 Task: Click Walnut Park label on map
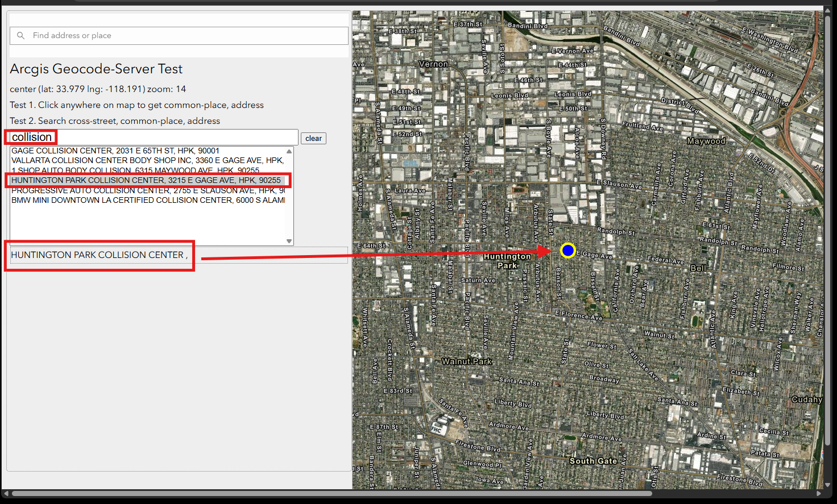coord(467,361)
